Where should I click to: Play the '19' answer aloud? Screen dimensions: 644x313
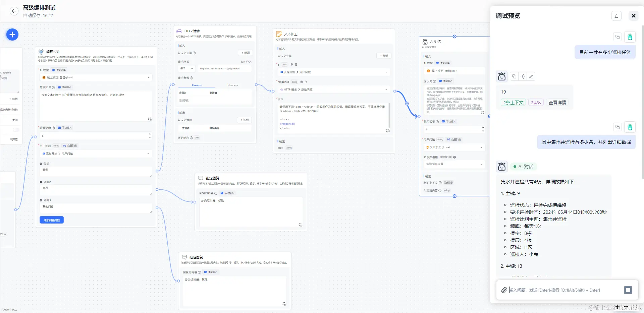523,76
